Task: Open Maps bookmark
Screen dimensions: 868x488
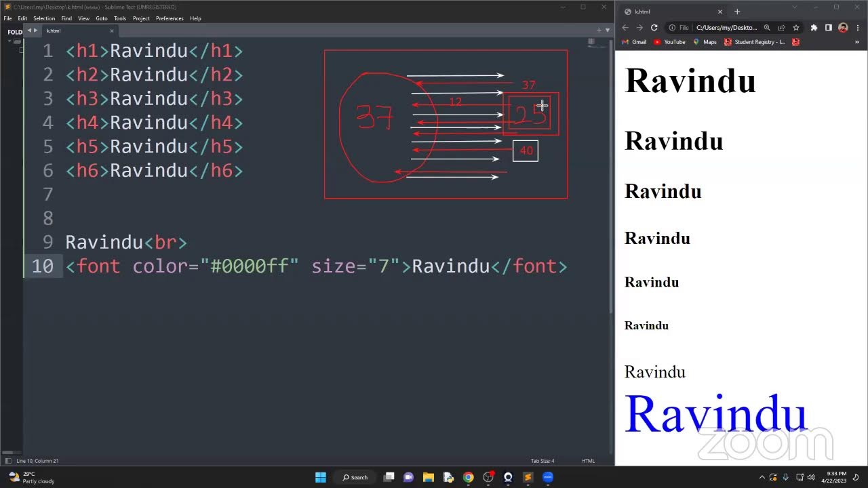Action: pyautogui.click(x=705, y=42)
